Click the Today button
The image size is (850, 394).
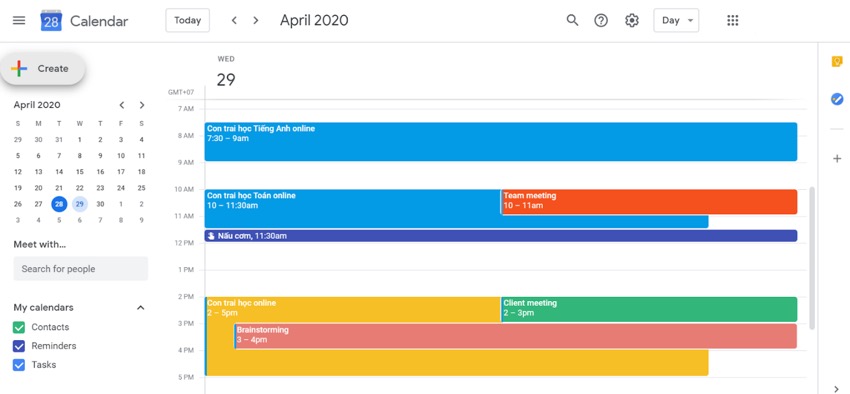(188, 21)
